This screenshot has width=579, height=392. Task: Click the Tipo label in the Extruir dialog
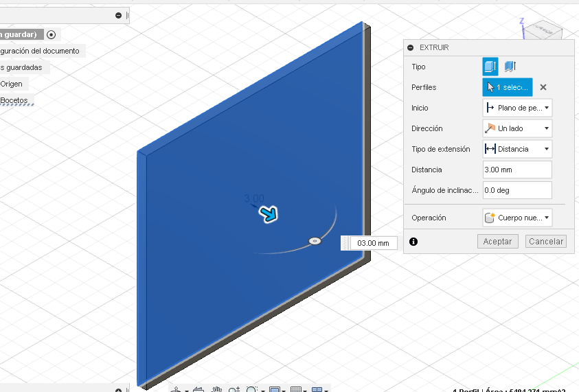(418, 67)
